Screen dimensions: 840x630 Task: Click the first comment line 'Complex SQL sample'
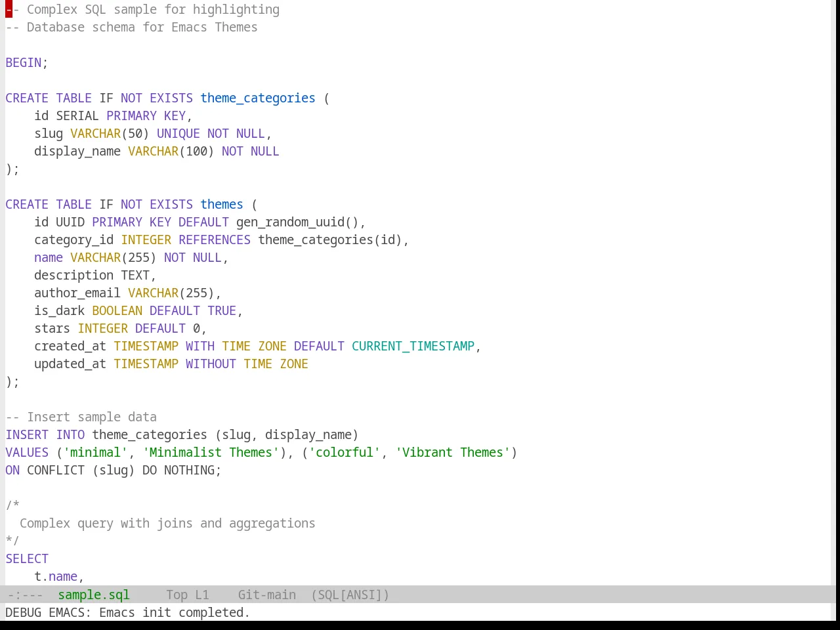point(142,9)
